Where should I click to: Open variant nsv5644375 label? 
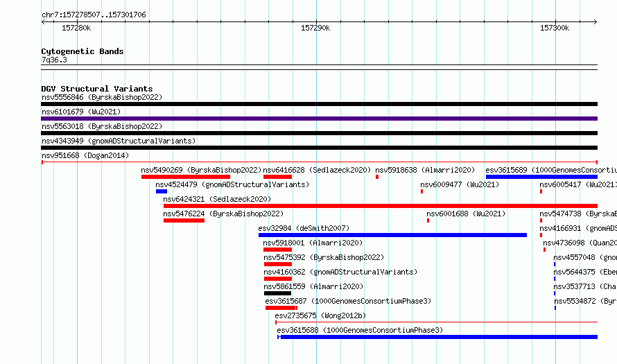pos(585,272)
